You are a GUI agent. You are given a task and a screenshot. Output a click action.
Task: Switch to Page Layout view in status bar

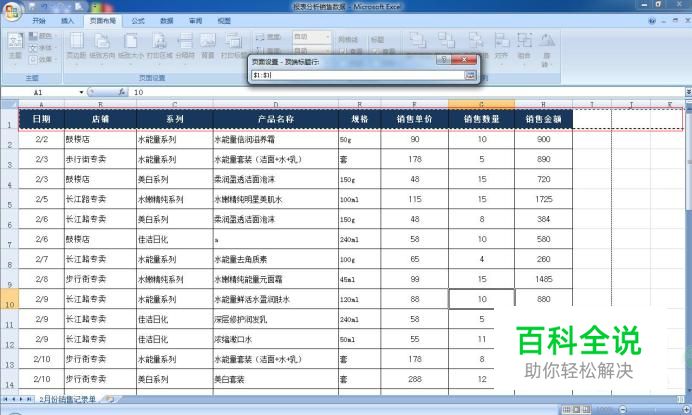point(576,410)
